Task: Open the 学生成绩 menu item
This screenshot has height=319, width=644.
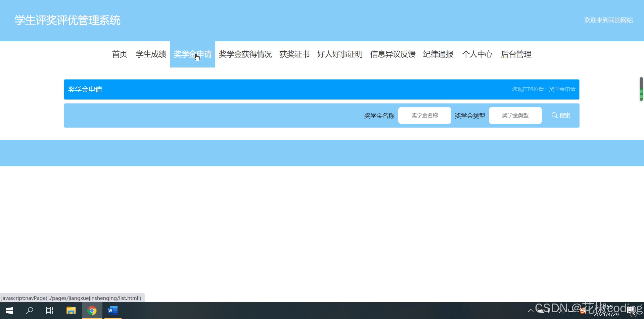Action: click(151, 54)
